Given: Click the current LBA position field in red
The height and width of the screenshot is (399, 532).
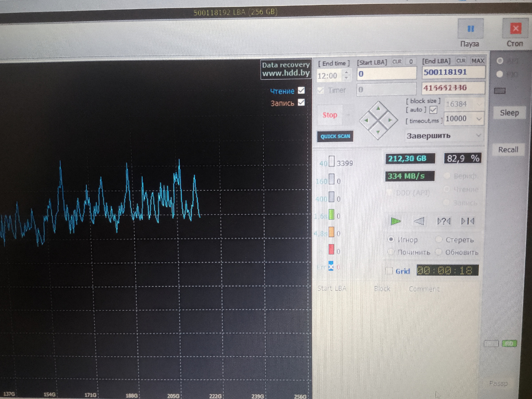Looking at the screenshot, I should coord(454,88).
